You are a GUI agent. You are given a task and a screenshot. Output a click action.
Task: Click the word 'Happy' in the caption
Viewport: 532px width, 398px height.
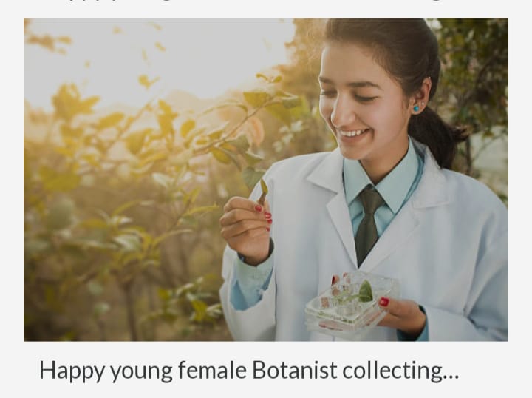point(72,371)
